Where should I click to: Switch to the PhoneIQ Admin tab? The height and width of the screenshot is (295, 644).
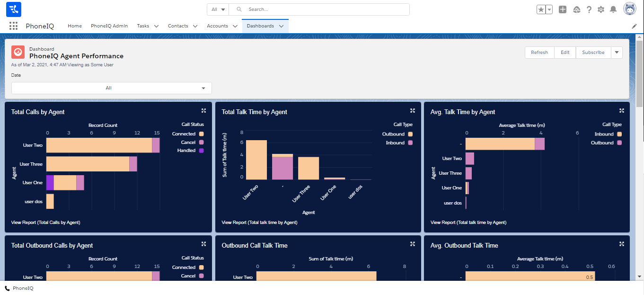pos(109,26)
